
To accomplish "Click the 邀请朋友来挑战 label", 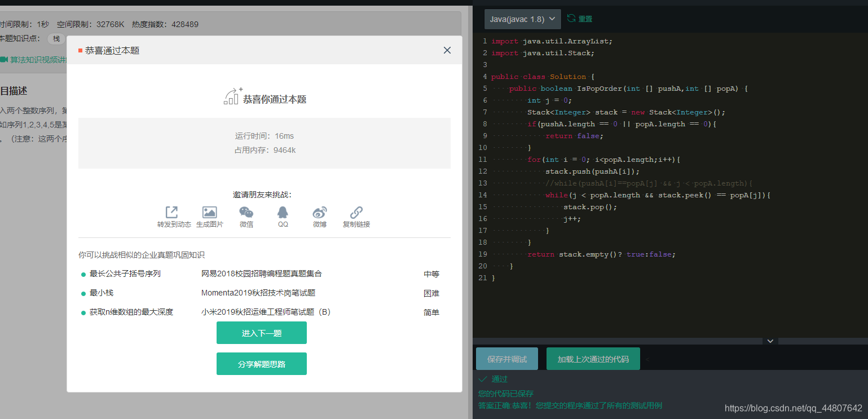I will click(262, 195).
